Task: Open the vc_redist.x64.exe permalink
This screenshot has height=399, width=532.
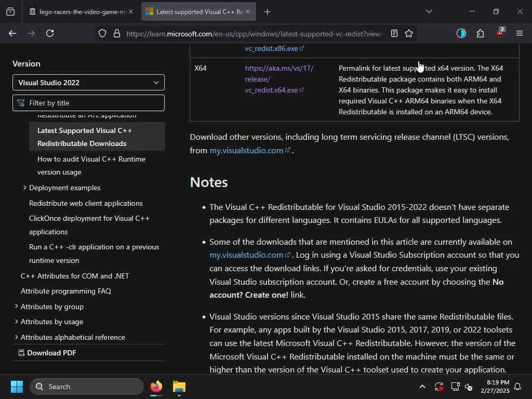Action: pyautogui.click(x=279, y=79)
